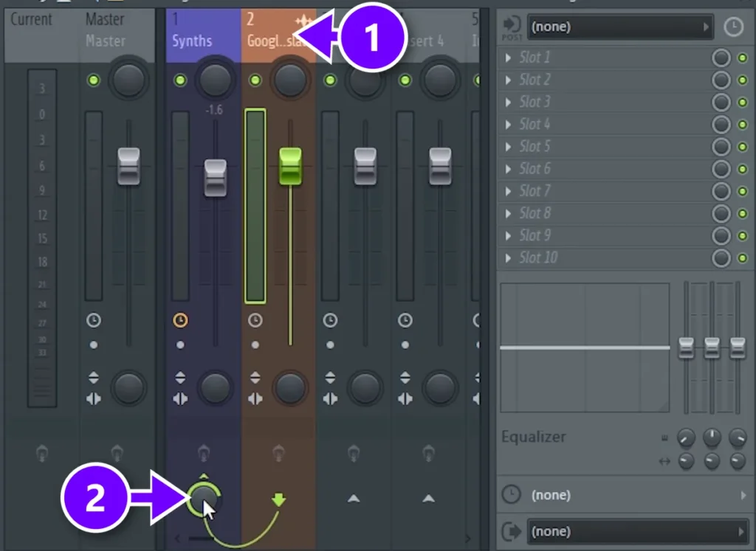Open the latency clock on Master track
756x551 pixels.
click(x=94, y=320)
